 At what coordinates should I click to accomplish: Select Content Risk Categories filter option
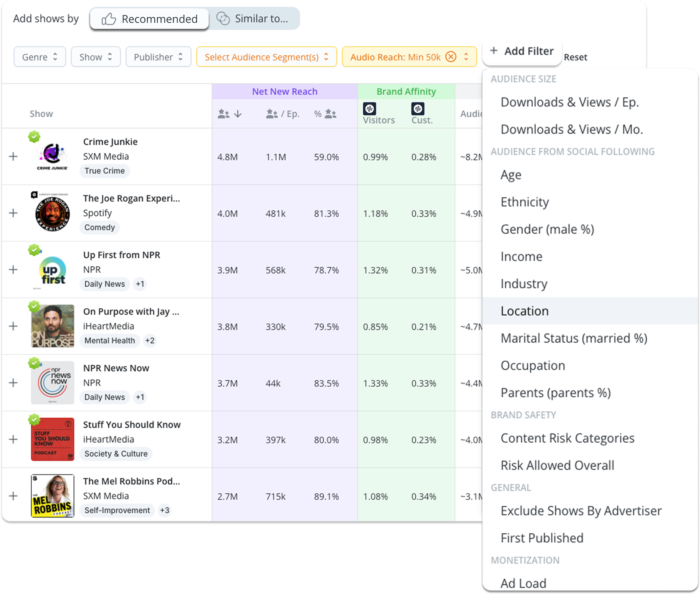tap(567, 438)
